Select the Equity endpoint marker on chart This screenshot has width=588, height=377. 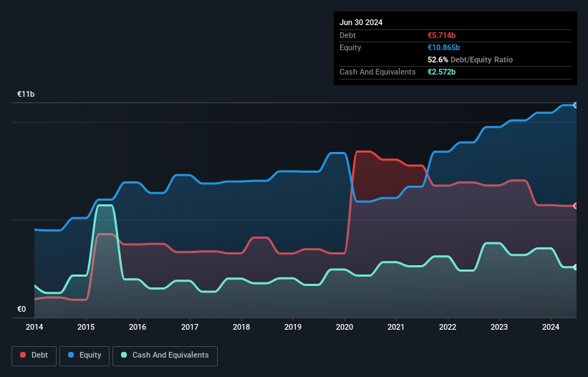point(576,105)
